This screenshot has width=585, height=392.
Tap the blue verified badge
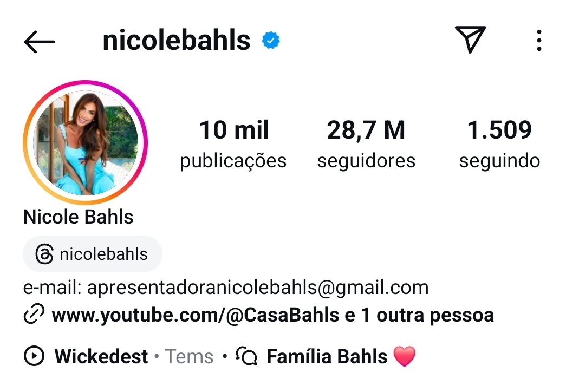pos(271,40)
